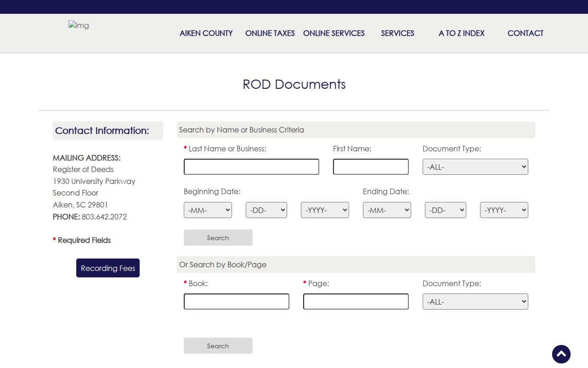Choose Ending Date year dropdown
Image resolution: width=588 pixels, height=368 pixels.
tap(504, 210)
